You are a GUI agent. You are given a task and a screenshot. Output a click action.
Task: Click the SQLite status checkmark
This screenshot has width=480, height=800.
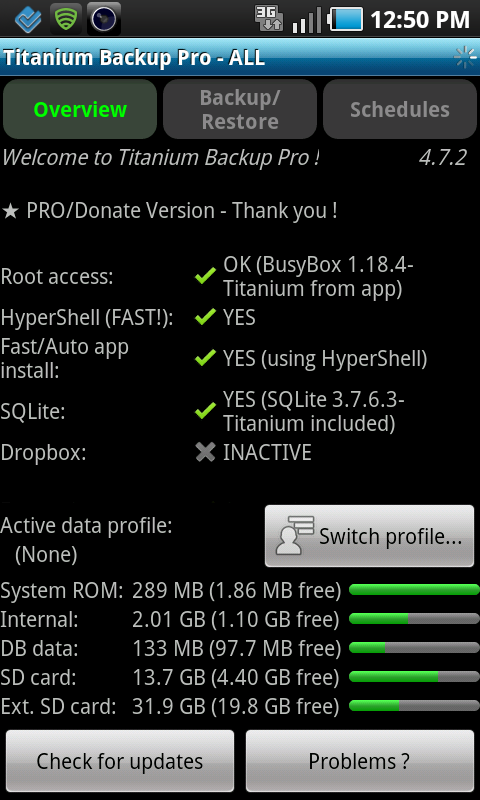coord(205,410)
